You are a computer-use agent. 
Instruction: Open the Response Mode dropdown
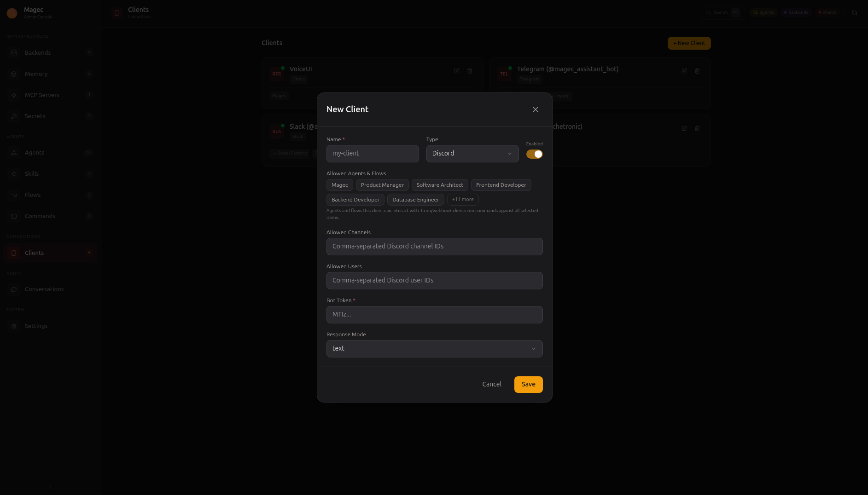tap(434, 348)
